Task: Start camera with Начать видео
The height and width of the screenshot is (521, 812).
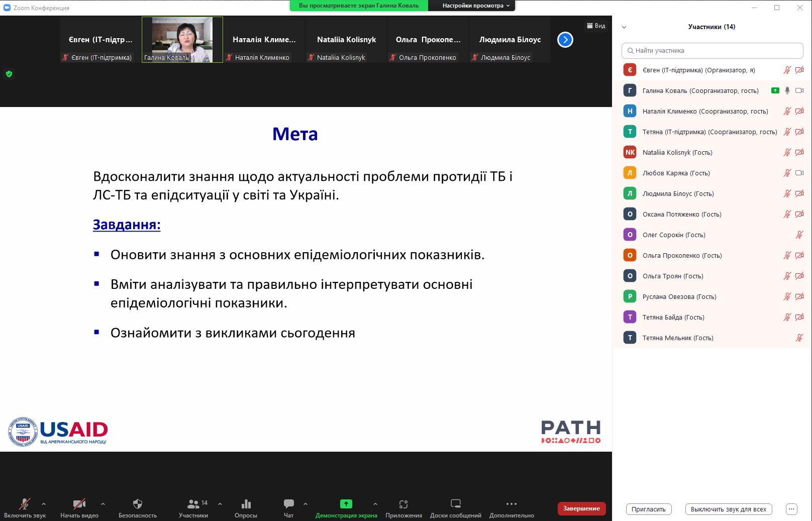Action: 79,504
